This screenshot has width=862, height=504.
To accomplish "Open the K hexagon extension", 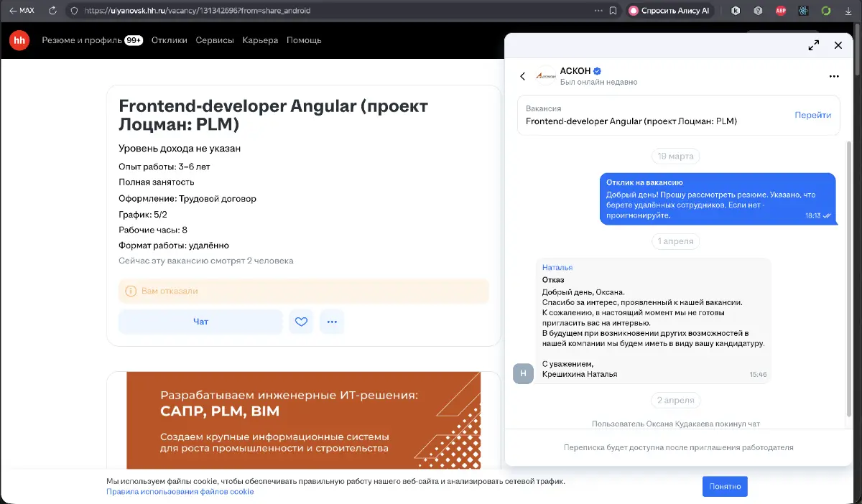I will 736,11.
